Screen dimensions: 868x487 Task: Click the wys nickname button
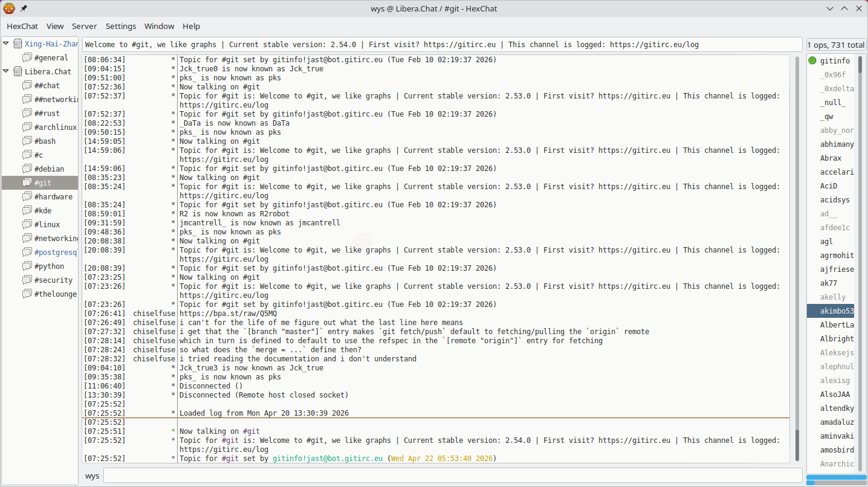click(x=92, y=476)
